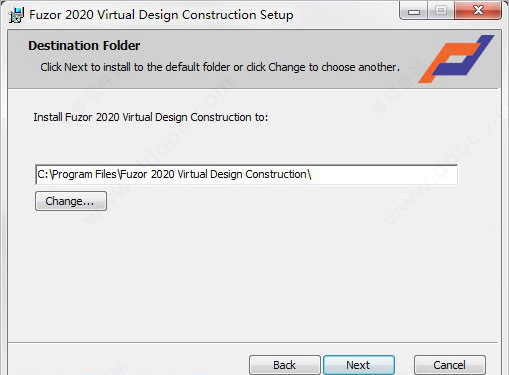The image size is (509, 375).
Task: Continue with the Next button
Action: [x=359, y=365]
